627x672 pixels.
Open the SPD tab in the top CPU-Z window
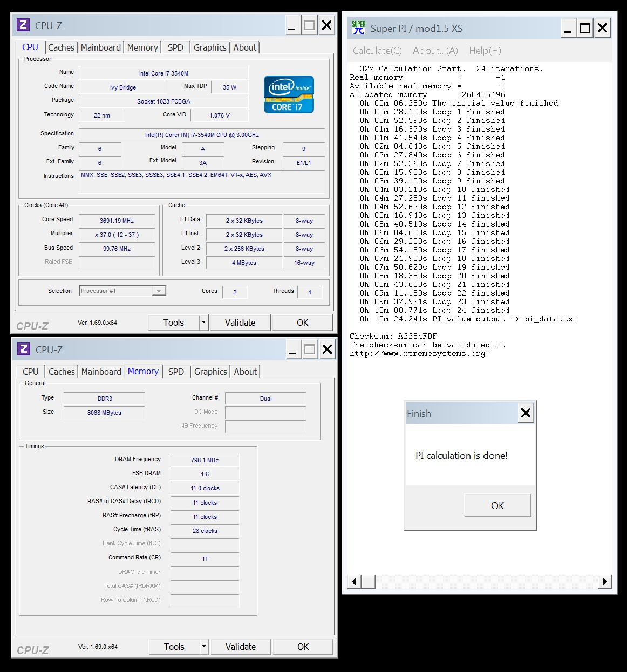point(175,47)
